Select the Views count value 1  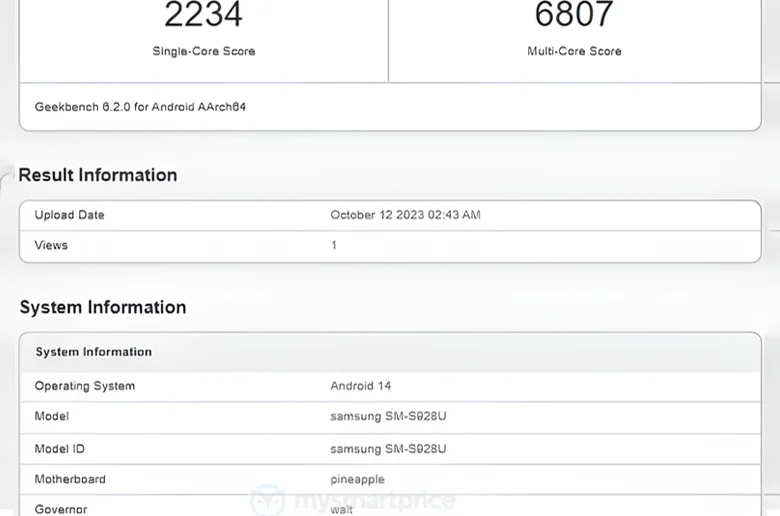pos(334,245)
